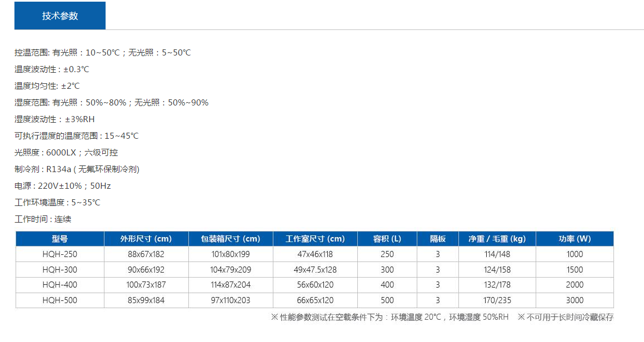Click the 包装箱尺寸 (cm) column header
The width and height of the screenshot is (644, 342).
pos(231,239)
